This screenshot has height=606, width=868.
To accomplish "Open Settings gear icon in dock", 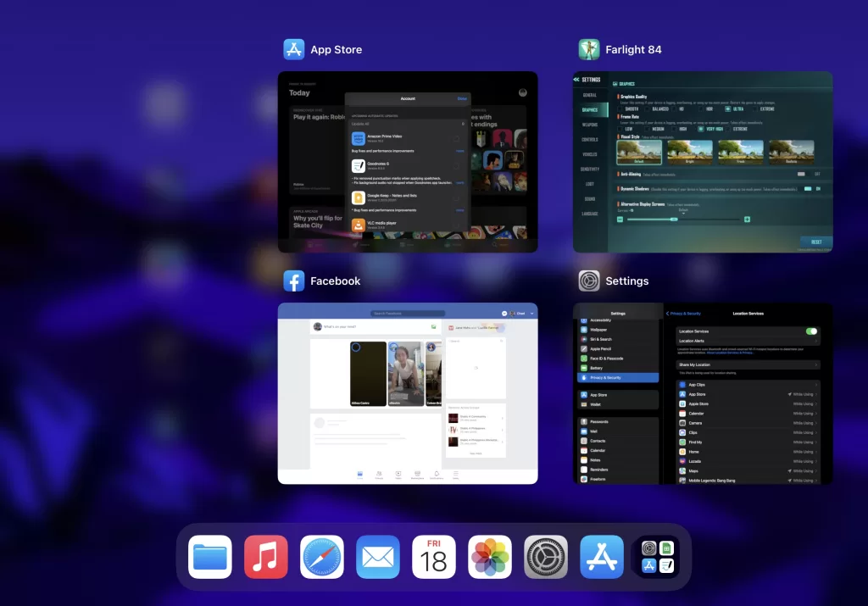I will (x=546, y=557).
